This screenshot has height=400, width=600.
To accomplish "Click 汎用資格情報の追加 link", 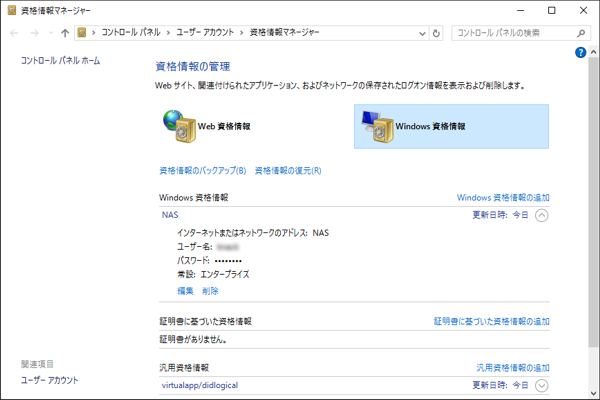I will point(513,368).
